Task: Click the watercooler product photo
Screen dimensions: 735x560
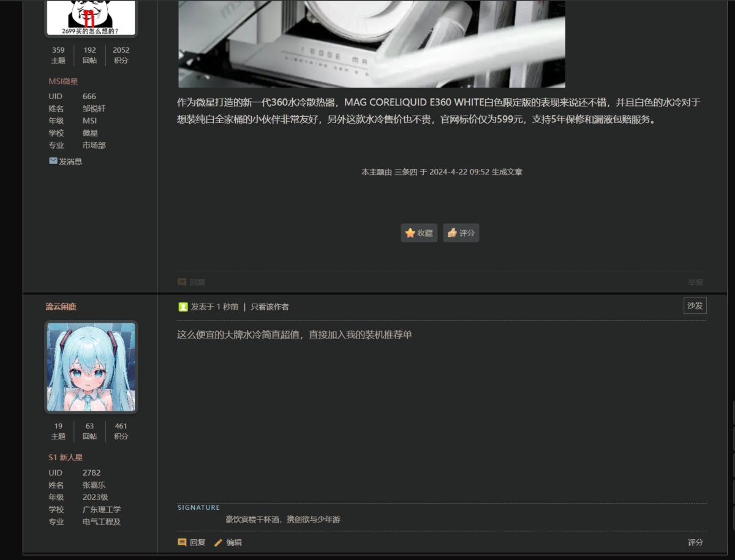Action: [372, 43]
